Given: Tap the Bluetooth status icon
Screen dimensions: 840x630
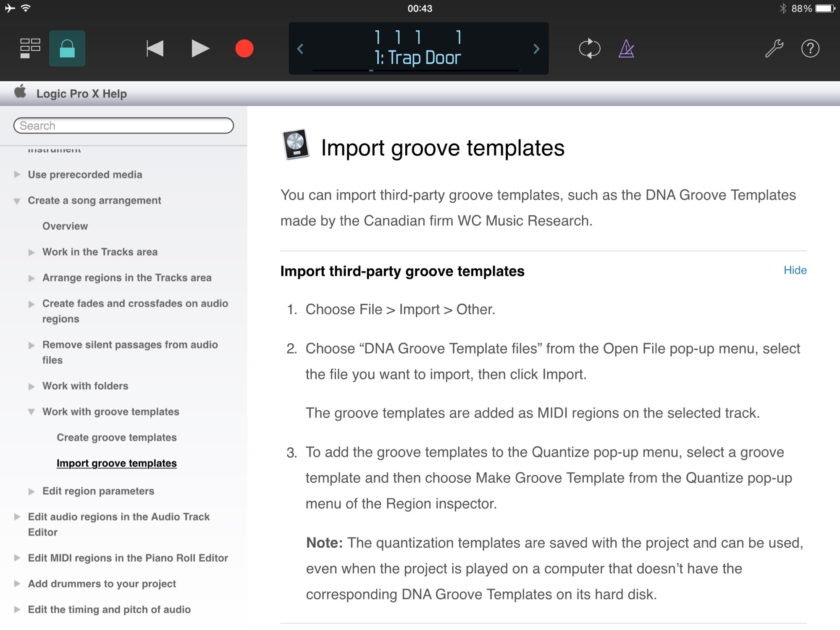Looking at the screenshot, I should [783, 8].
